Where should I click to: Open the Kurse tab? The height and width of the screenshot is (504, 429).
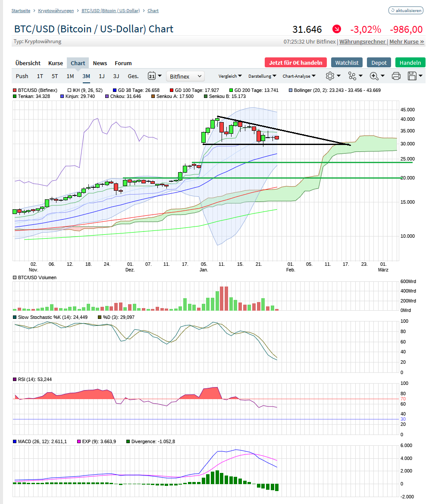(x=55, y=63)
